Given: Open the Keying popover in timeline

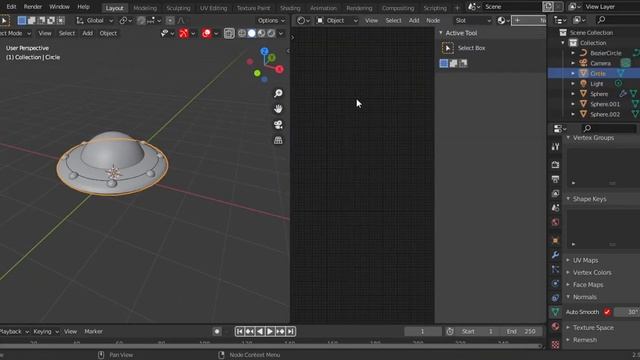Looking at the screenshot, I should 46,331.
